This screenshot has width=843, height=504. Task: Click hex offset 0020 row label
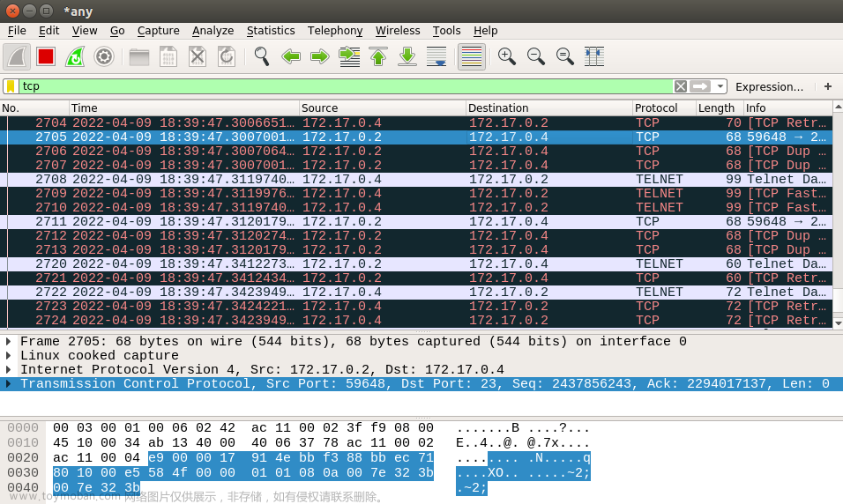23,457
